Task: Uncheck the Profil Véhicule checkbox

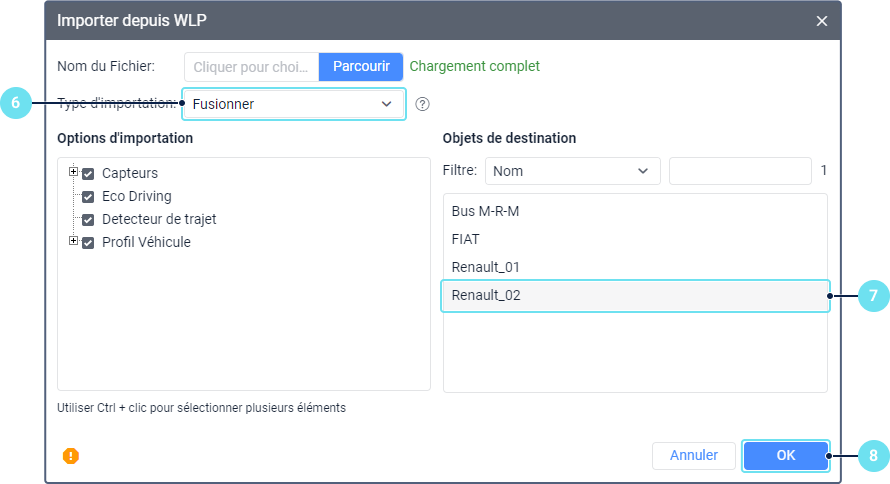Action: point(88,243)
